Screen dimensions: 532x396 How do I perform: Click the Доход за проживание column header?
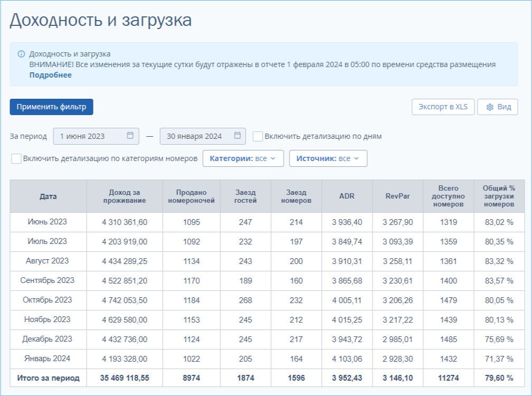coord(125,196)
